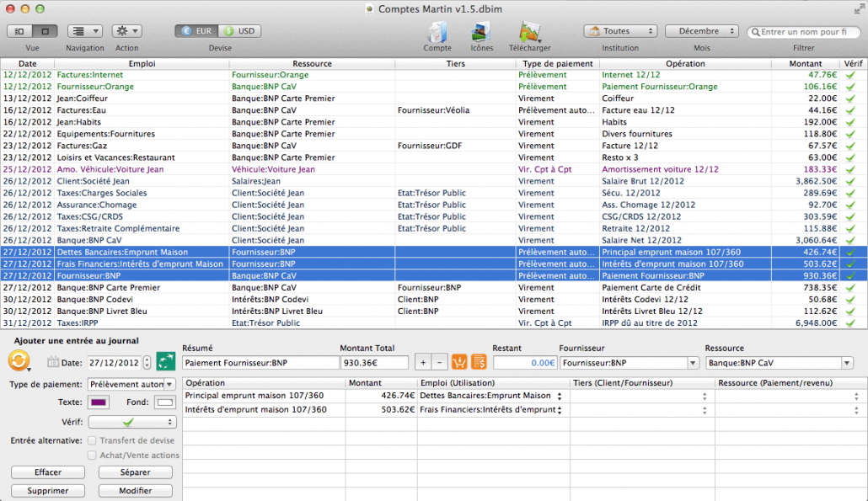Sort by the Date column header
This screenshot has height=501, width=868.
(27, 64)
